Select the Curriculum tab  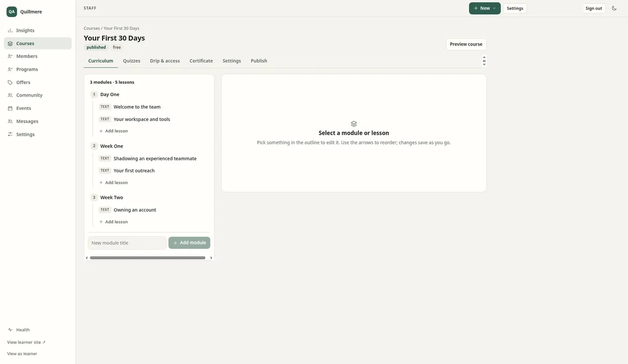[x=101, y=61]
